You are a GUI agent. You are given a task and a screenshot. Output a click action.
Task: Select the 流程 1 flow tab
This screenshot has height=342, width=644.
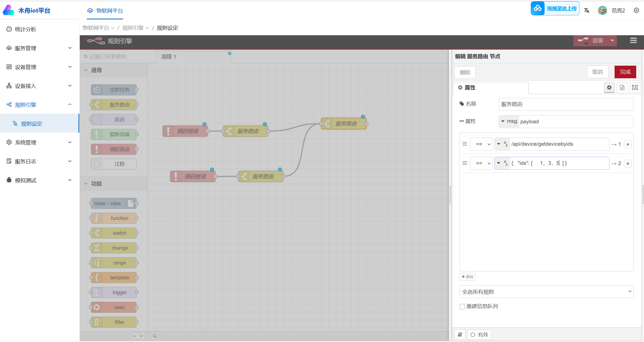pos(169,57)
